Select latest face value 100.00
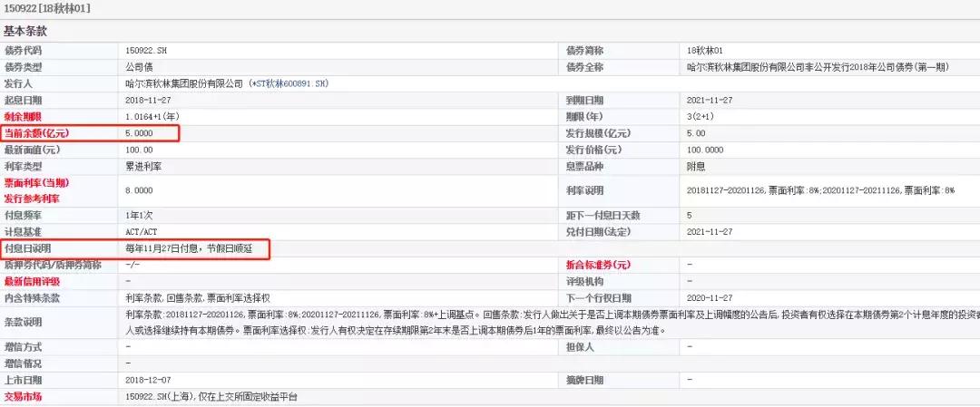The width and height of the screenshot is (980, 407). pyautogui.click(x=140, y=150)
